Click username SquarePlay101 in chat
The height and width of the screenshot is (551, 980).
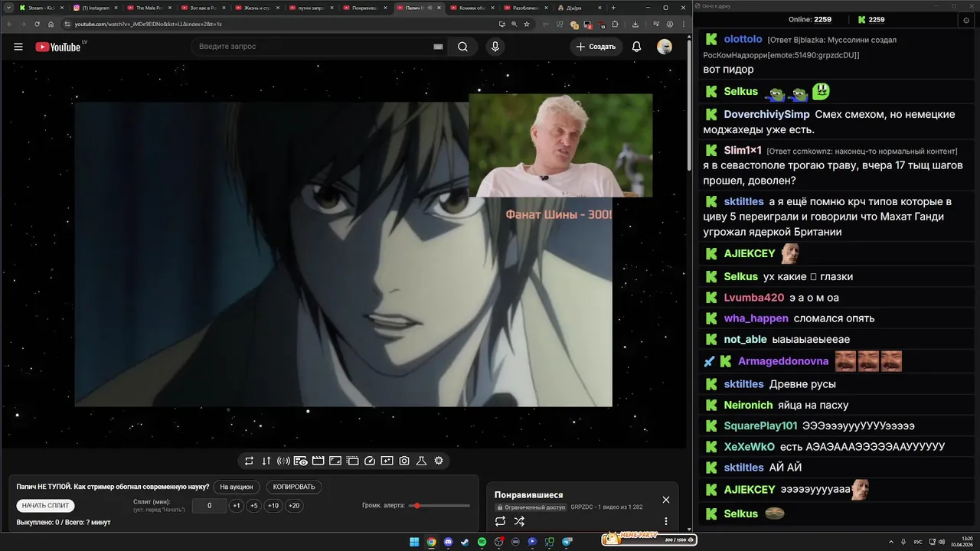[x=760, y=425]
